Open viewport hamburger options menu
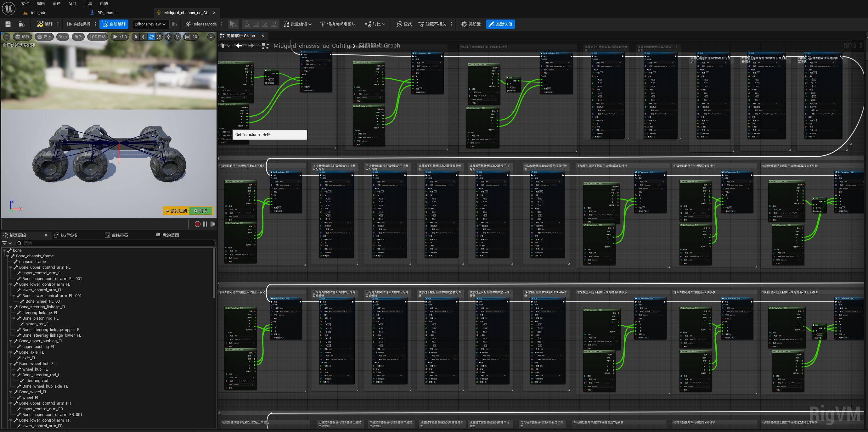 tap(7, 37)
